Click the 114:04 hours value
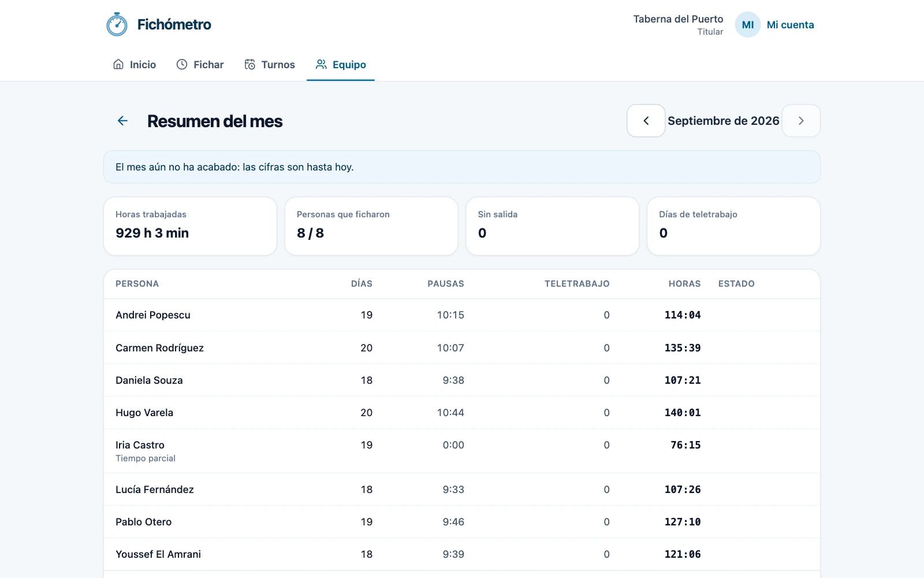 tap(683, 315)
